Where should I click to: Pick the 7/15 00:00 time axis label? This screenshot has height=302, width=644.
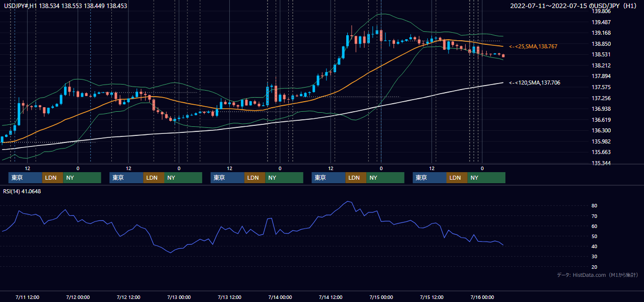coord(381,297)
